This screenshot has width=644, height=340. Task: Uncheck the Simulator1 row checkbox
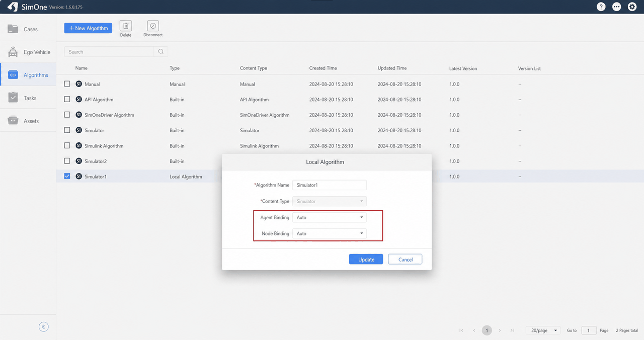point(67,177)
